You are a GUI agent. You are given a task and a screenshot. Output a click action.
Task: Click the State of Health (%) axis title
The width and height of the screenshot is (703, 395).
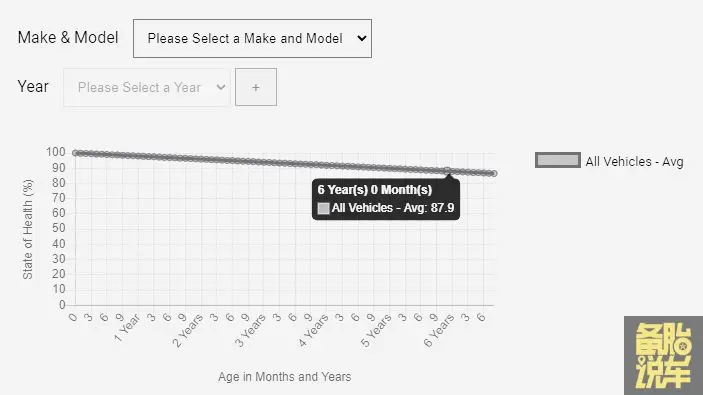pos(27,229)
